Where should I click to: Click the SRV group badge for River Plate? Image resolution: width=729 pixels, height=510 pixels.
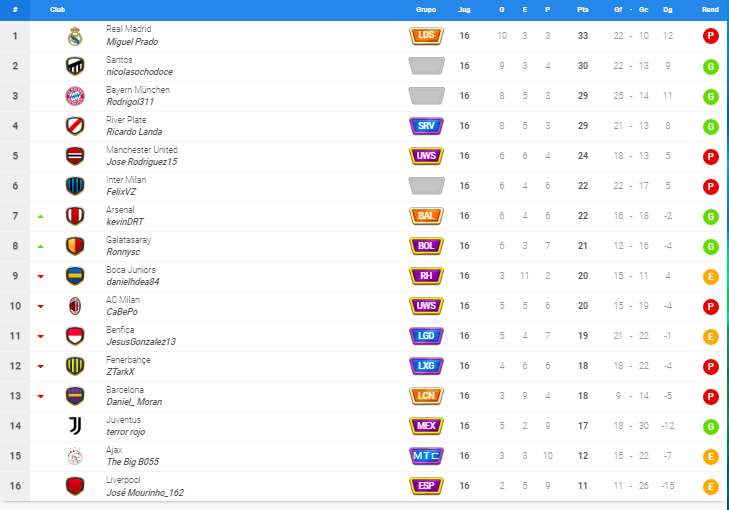pos(426,126)
